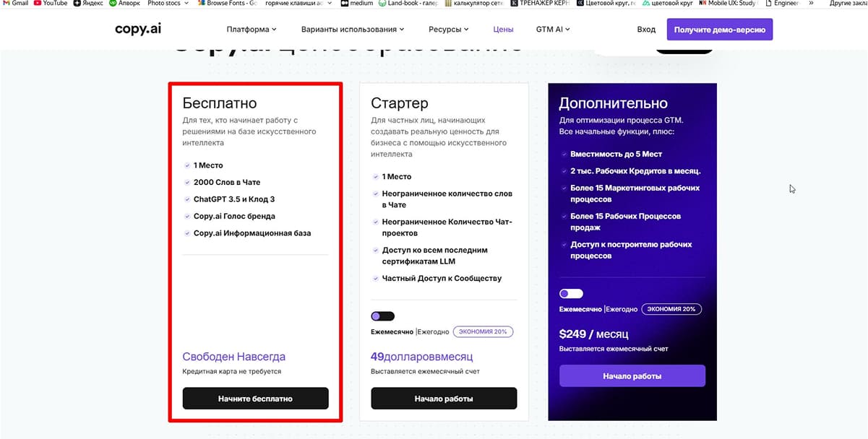Click the Copy.ai Голос бренда feature
This screenshot has height=439, width=868.
click(234, 216)
